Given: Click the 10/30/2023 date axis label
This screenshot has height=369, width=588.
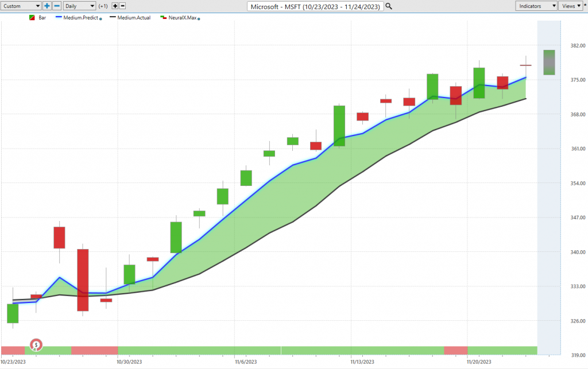Looking at the screenshot, I should coord(129,362).
